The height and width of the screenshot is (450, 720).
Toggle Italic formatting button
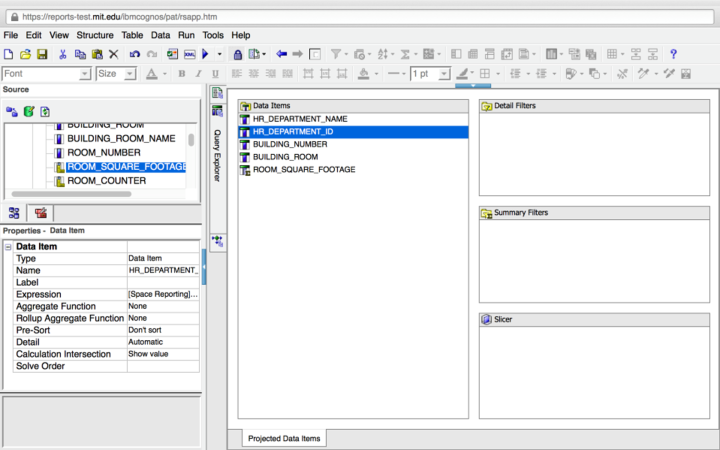pyautogui.click(x=198, y=74)
